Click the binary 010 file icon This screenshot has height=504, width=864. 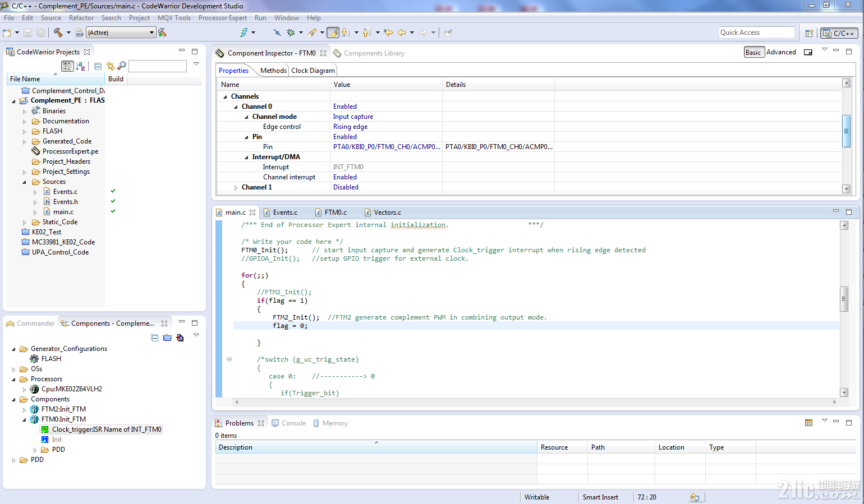coord(79,33)
